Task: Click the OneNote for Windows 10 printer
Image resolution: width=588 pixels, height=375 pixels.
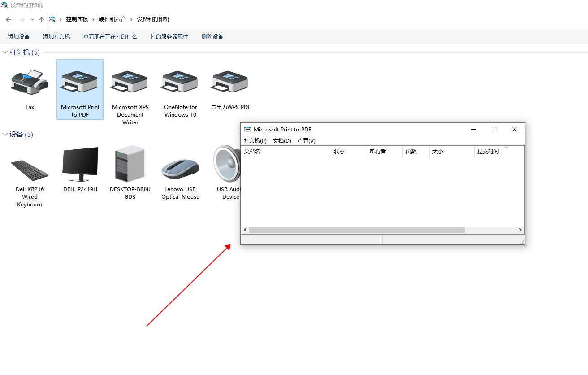Action: pos(181,83)
